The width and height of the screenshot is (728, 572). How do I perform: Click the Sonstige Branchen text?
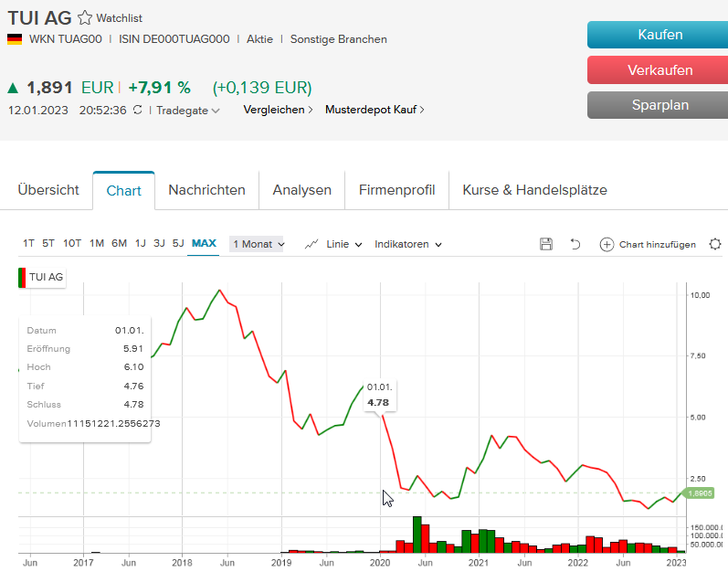[339, 39]
